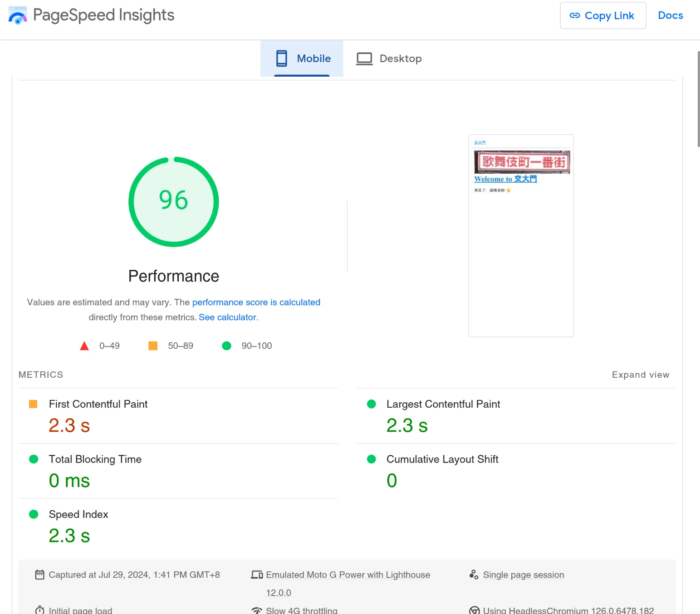
Task: Open the 'performance score is calculated' link
Action: point(256,302)
